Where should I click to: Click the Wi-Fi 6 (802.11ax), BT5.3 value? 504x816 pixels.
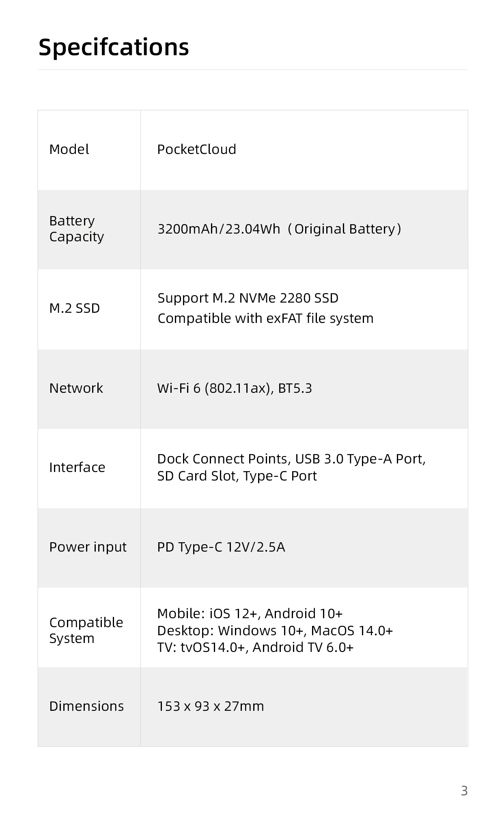tap(235, 388)
